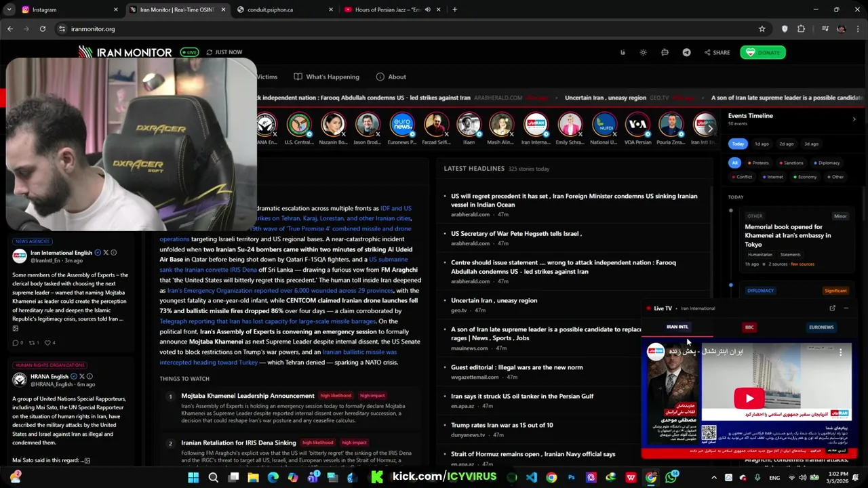Open the Telegram channel icon in header
Viewport: 868px width, 488px height.
[686, 52]
